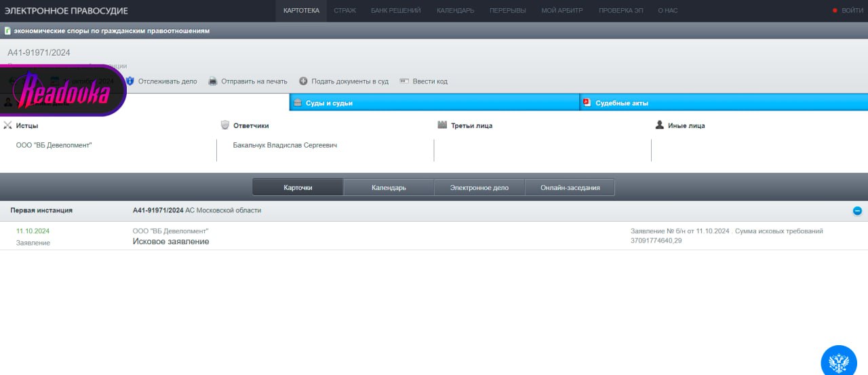Click plaintiff ООО "ВБ Девелопмент" under Истцы
Viewport: 868px width, 375px height.
click(x=54, y=145)
